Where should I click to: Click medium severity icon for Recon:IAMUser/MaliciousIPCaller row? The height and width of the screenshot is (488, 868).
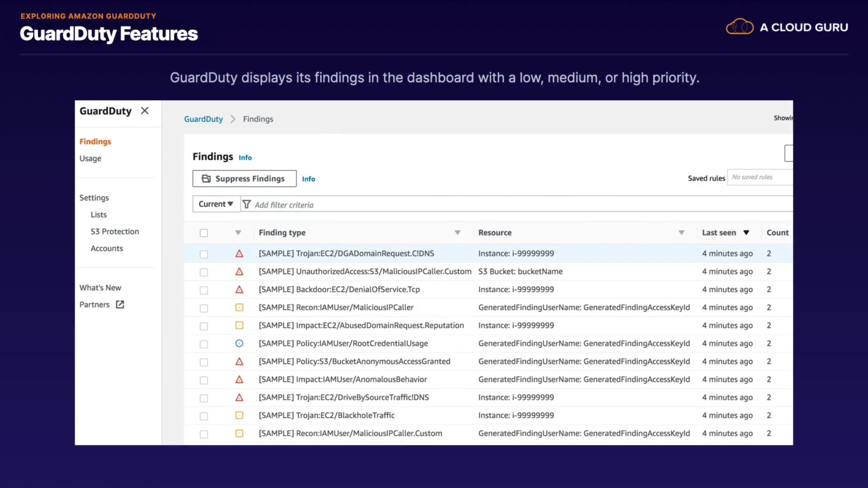pyautogui.click(x=239, y=308)
